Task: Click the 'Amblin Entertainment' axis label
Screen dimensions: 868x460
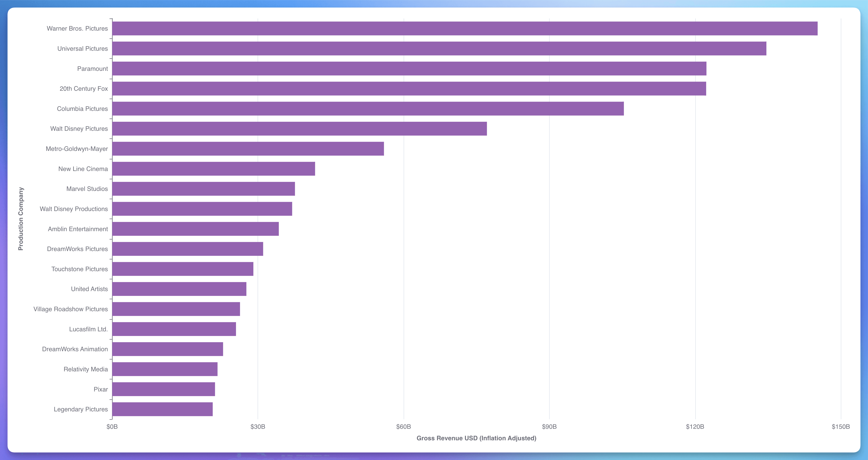Action: click(x=78, y=229)
